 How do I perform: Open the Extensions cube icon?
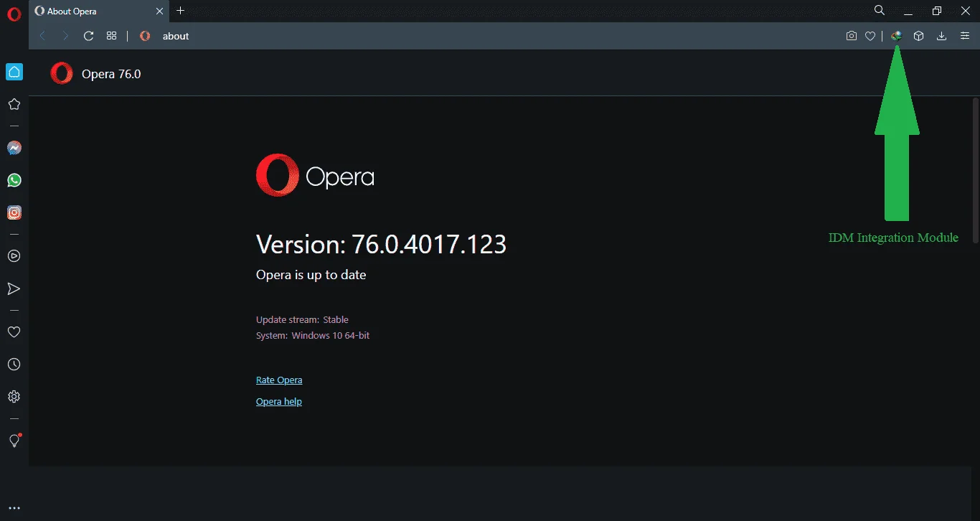point(918,36)
